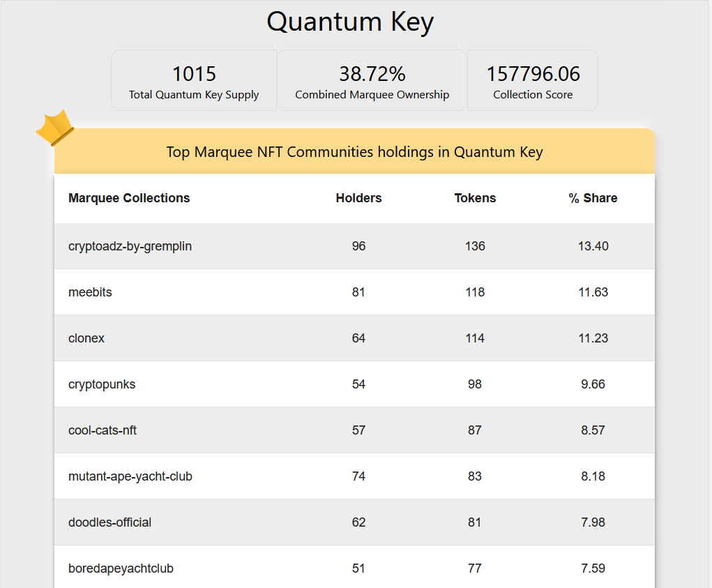Click token count 77 for boredapeyachtclub

(475, 568)
